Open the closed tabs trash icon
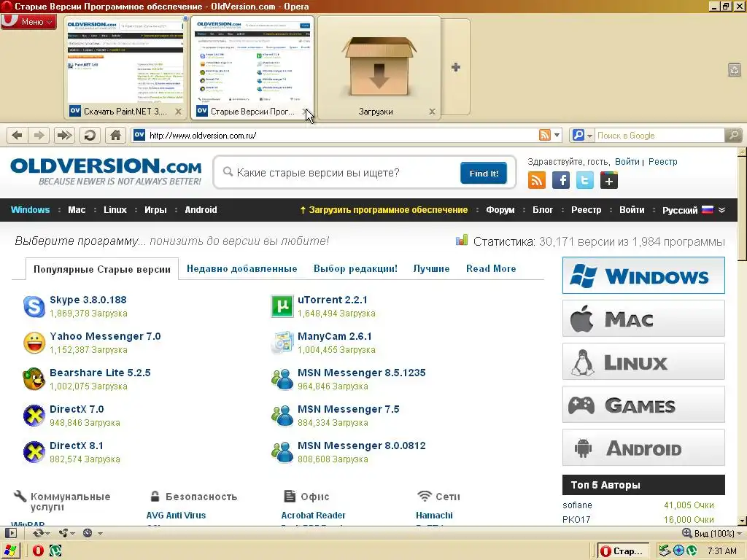The image size is (747, 560). (x=734, y=70)
